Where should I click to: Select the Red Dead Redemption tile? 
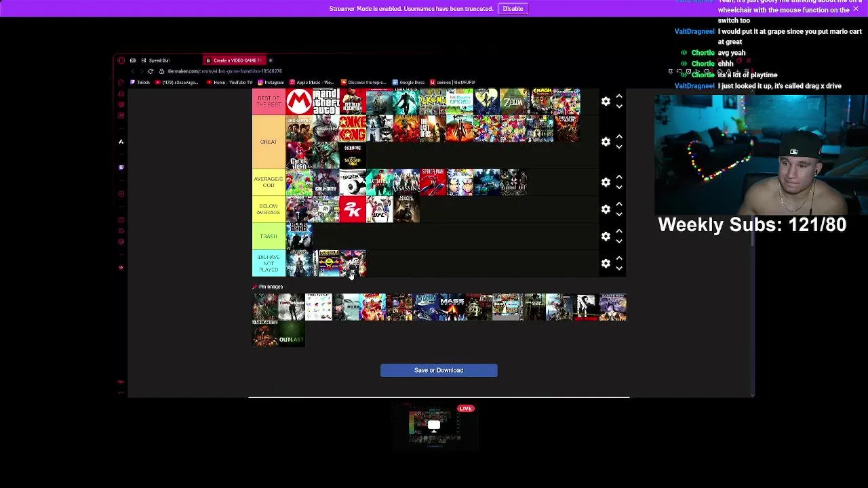point(353,101)
